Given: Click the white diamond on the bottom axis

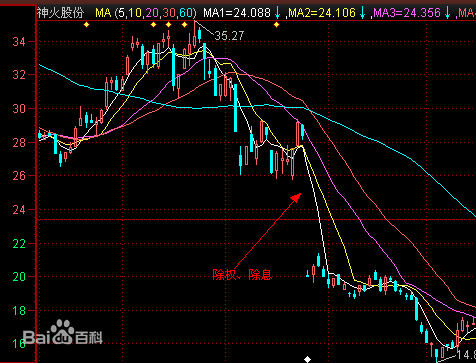Looking at the screenshot, I should [307, 359].
